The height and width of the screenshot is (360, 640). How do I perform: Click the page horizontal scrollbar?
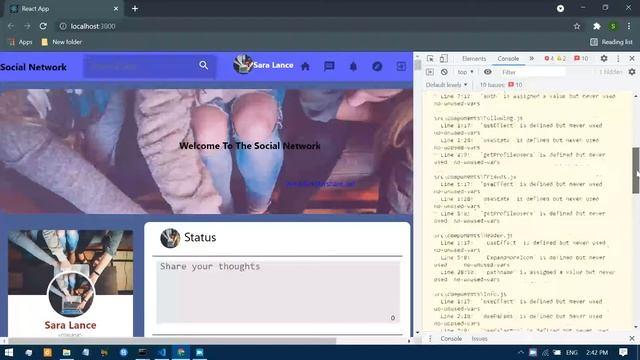tap(172, 341)
